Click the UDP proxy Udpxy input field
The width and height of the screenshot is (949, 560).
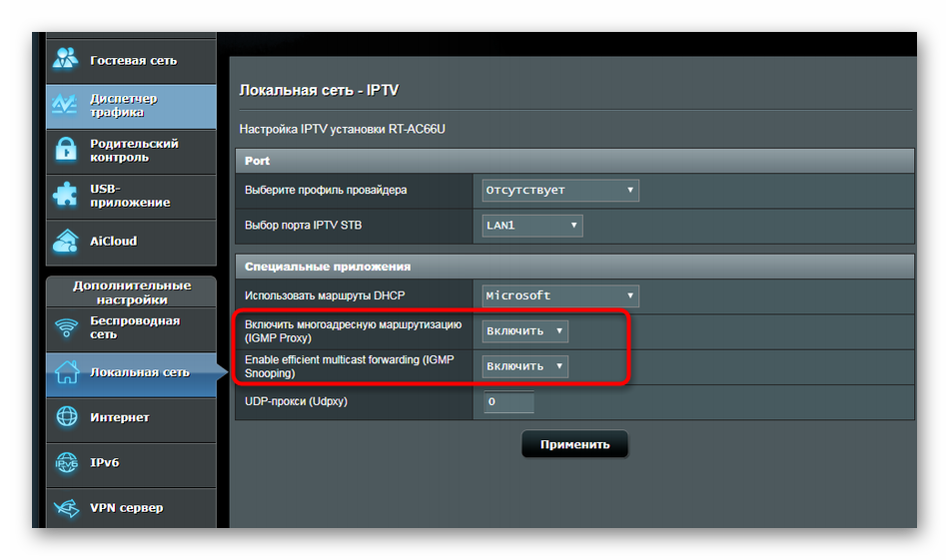click(508, 401)
